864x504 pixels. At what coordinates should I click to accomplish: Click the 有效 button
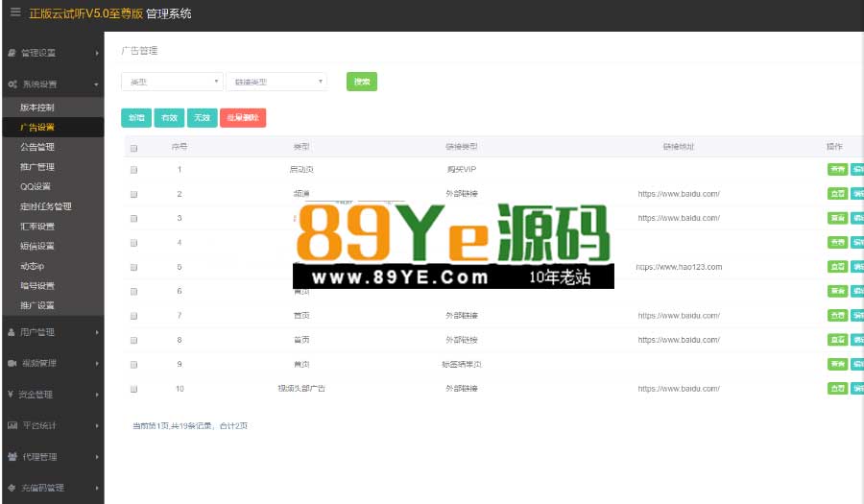click(x=169, y=118)
